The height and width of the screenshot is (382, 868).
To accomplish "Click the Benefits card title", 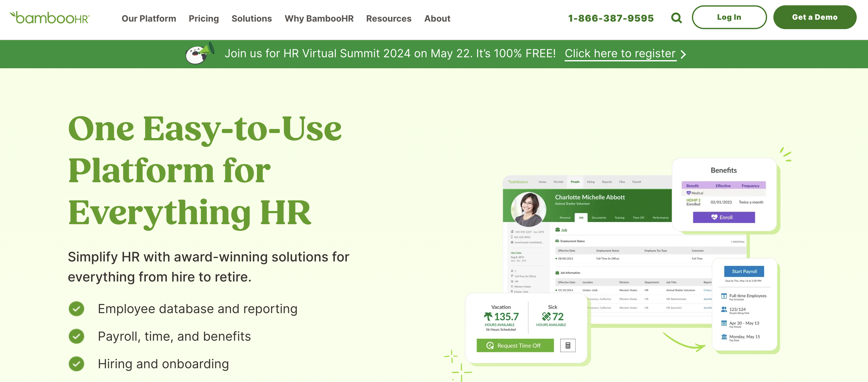I will click(724, 170).
